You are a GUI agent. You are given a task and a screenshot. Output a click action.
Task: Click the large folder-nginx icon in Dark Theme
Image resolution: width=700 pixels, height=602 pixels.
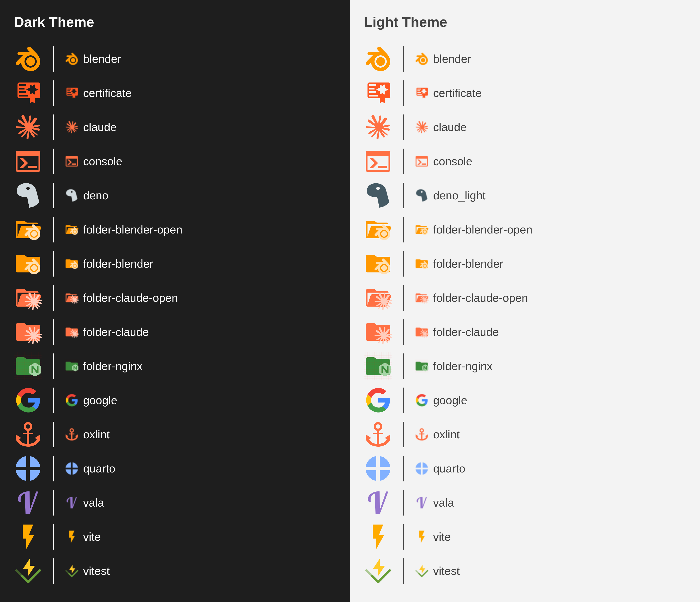pos(28,366)
